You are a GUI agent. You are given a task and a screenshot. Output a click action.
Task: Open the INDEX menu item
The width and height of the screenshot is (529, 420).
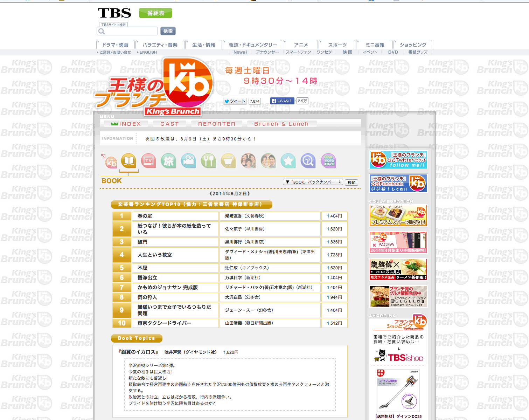[x=126, y=124]
